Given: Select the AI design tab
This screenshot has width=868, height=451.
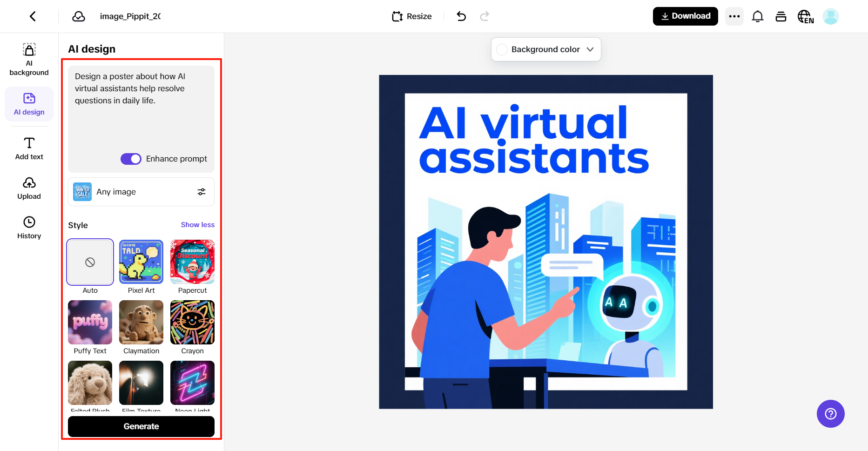Looking at the screenshot, I should [29, 104].
